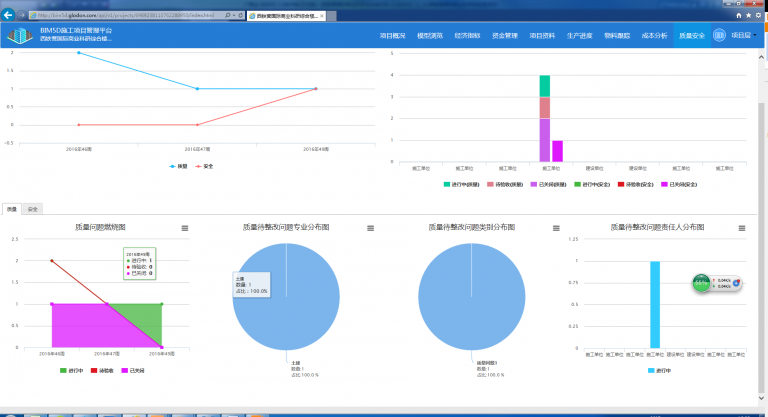This screenshot has width=768, height=417.
Task: Click the browser home icon
Action: point(738,15)
